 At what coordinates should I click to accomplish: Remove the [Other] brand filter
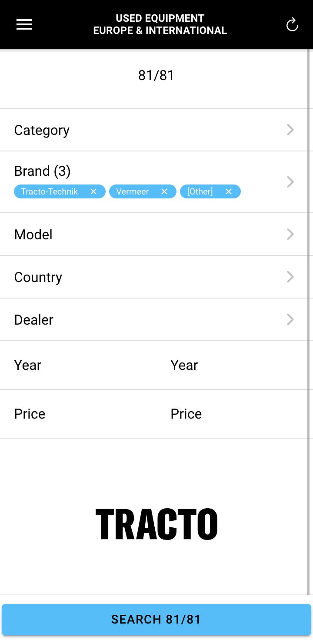(229, 191)
